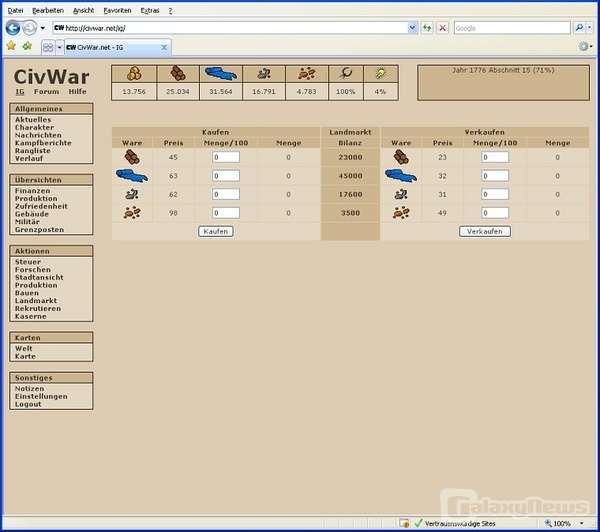Open the zoom level dropdown in status bar
Viewport: 600px width, 532px height.
point(590,523)
